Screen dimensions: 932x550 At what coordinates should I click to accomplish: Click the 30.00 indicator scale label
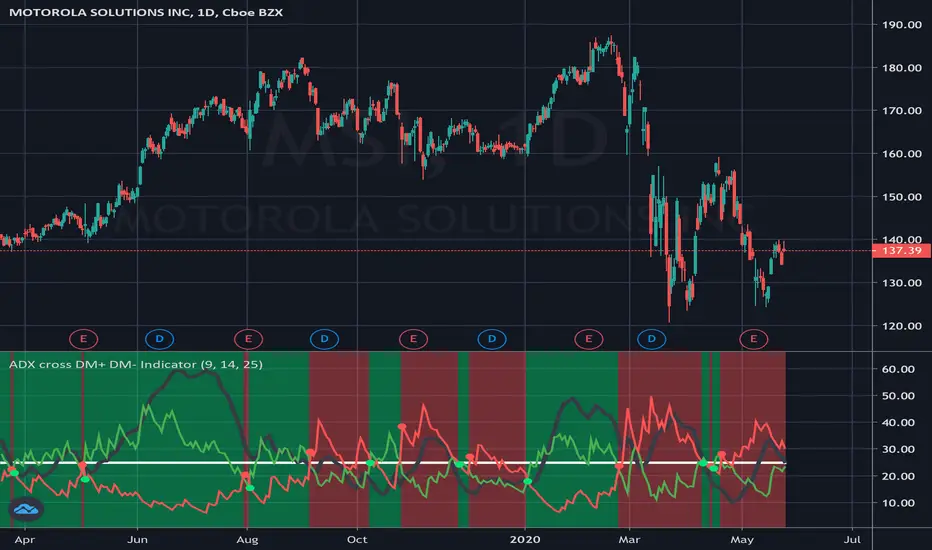pos(898,450)
